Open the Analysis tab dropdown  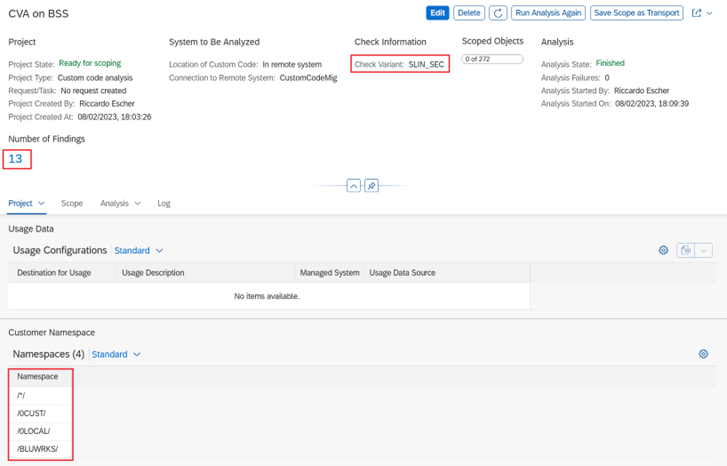click(120, 203)
